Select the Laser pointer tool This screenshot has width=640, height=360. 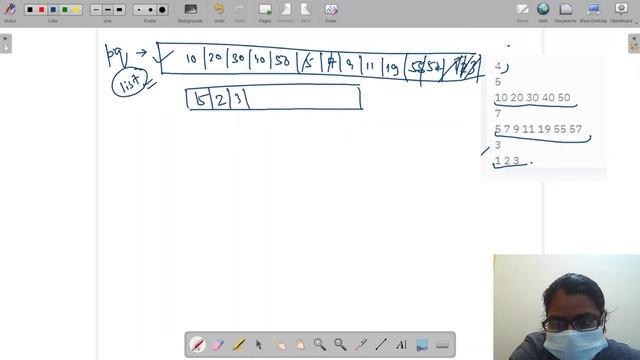[361, 345]
